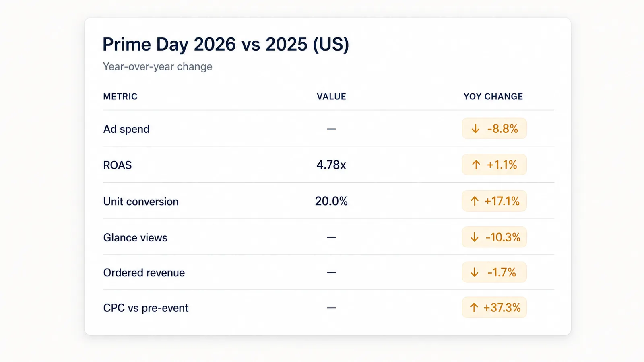Click the METRIC column header
Viewport: 644px width, 362px height.
coord(120,97)
